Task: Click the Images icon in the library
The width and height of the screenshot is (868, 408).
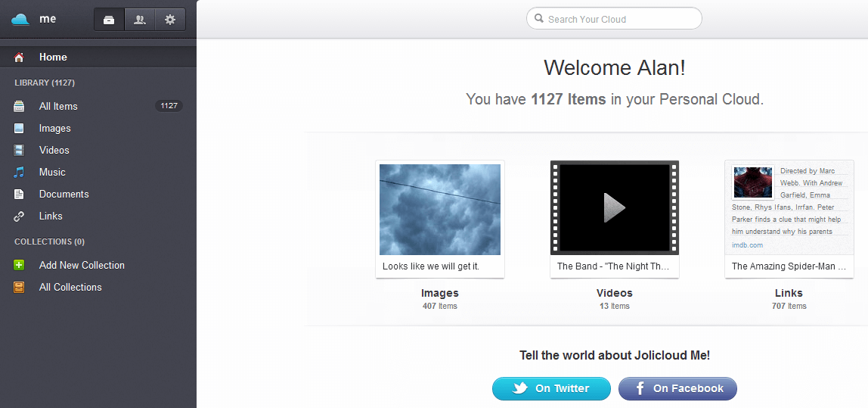Action: [20, 129]
